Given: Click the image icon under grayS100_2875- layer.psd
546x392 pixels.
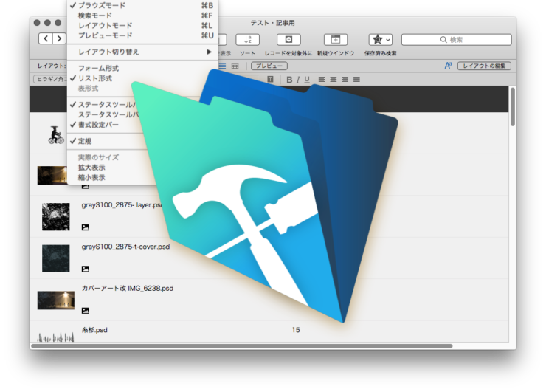Looking at the screenshot, I should [x=86, y=227].
